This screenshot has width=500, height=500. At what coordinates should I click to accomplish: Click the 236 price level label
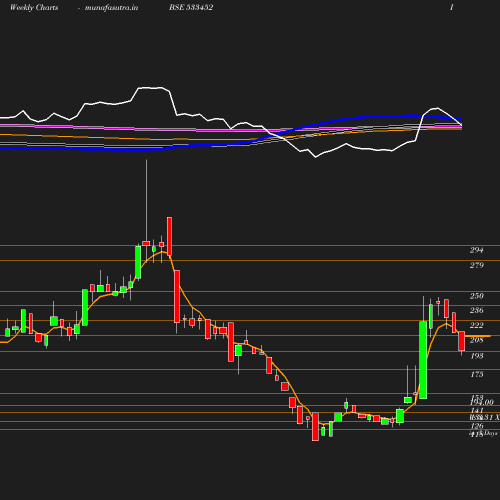click(476, 310)
